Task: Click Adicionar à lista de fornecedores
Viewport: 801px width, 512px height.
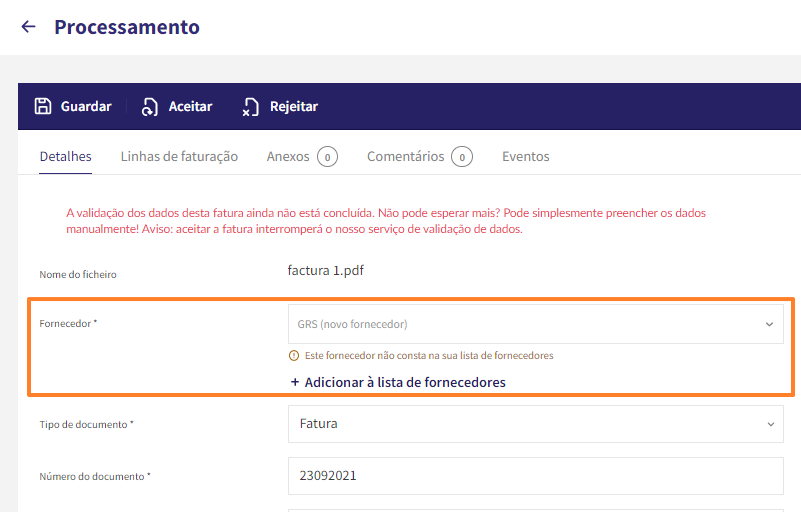Action: point(405,382)
